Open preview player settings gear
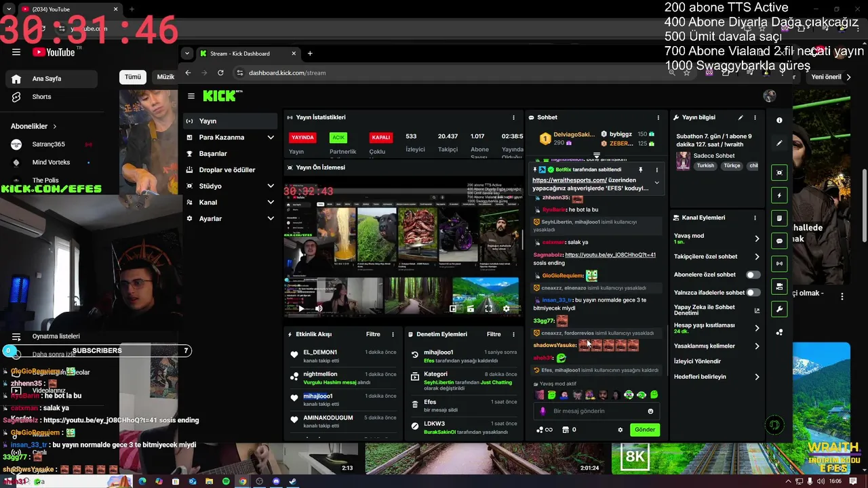Viewport: 868px width, 488px height. [x=506, y=308]
